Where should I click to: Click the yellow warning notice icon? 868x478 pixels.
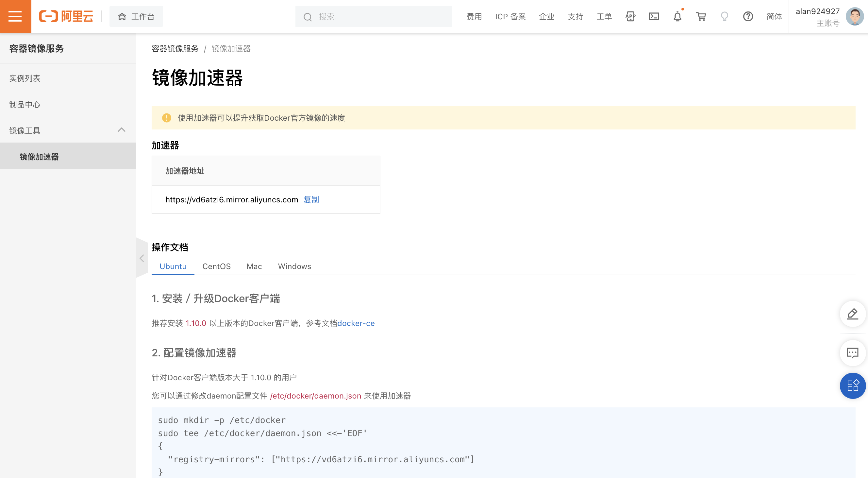point(166,118)
